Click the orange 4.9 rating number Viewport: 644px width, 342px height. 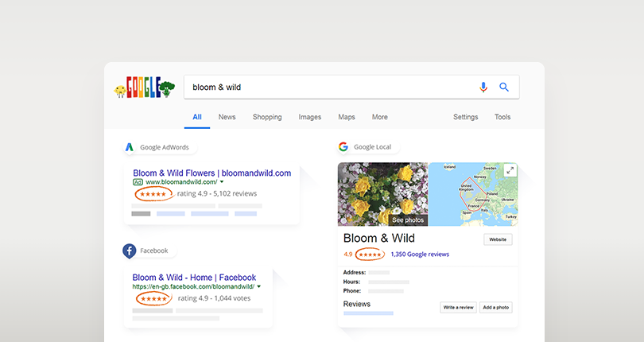point(348,255)
